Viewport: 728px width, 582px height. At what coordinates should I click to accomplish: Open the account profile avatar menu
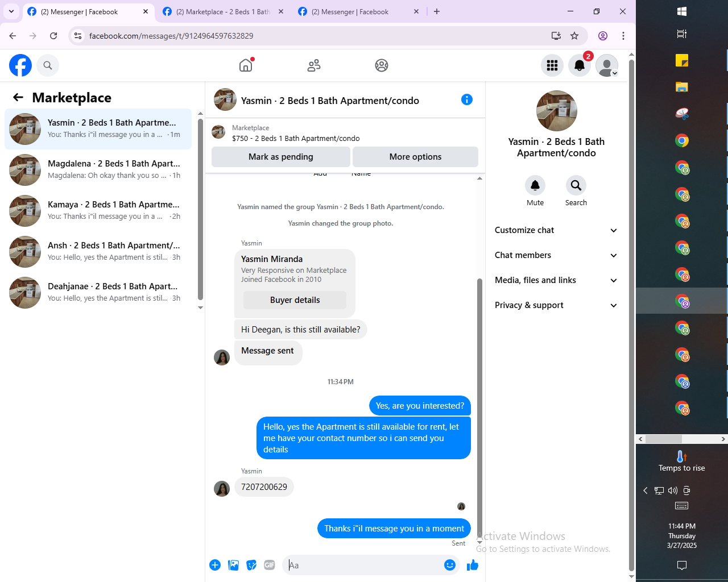[607, 65]
